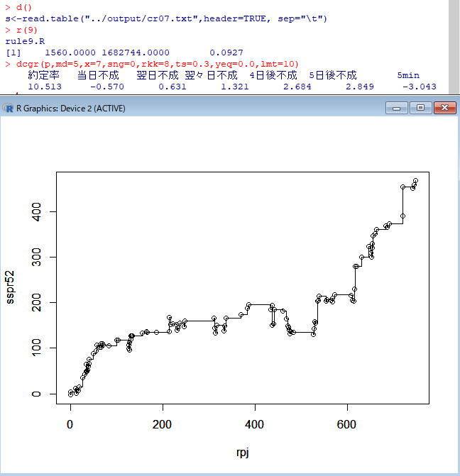This screenshot has height=476, width=460.
Task: Click the y-axis tick label 200
Action: click(36, 303)
